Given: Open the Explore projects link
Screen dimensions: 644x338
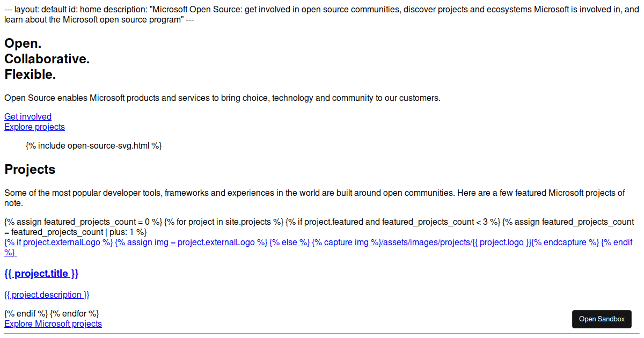Looking at the screenshot, I should tap(34, 127).
